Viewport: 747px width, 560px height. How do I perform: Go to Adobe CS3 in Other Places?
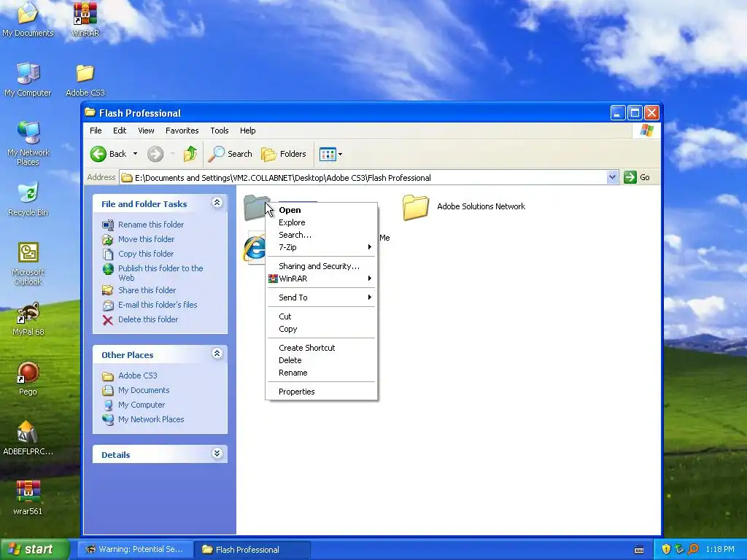coord(137,376)
